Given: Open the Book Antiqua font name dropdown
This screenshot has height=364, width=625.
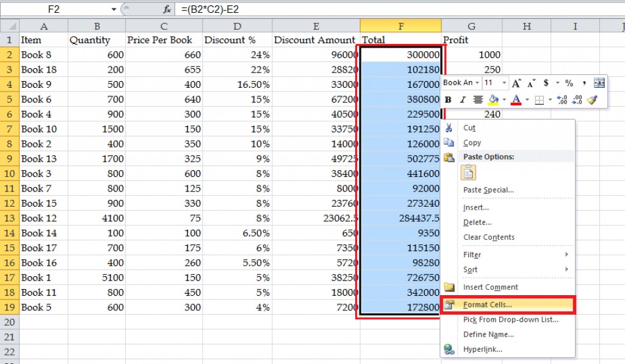Looking at the screenshot, I should pyautogui.click(x=477, y=82).
